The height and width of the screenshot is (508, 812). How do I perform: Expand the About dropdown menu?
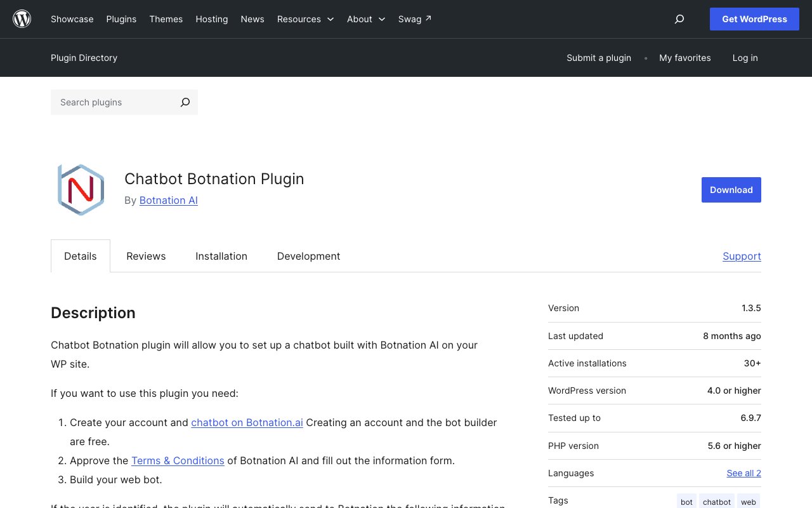click(366, 19)
